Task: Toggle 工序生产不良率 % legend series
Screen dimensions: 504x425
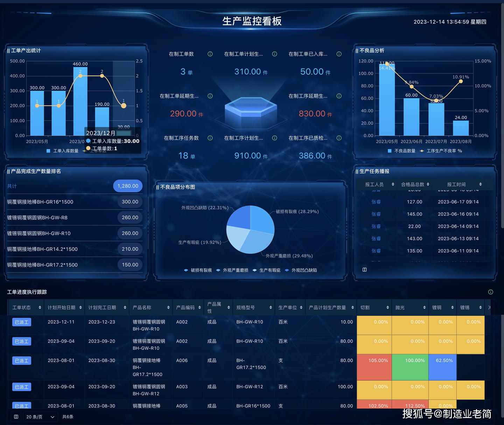Action: [x=441, y=151]
